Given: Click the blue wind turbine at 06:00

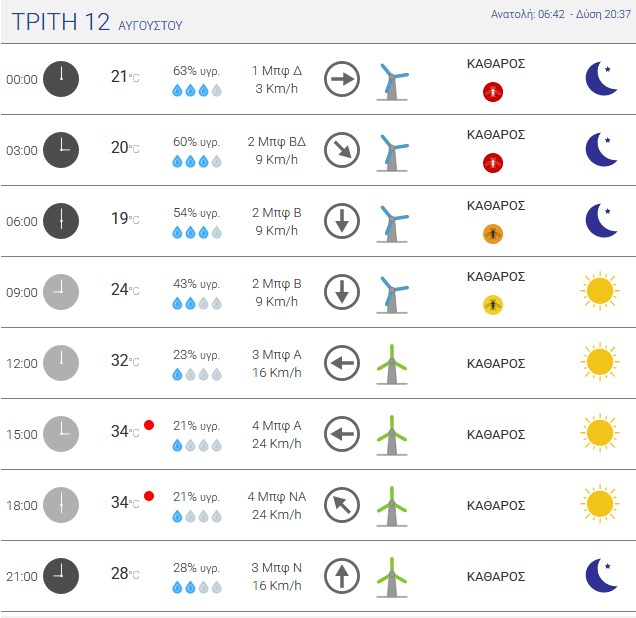Looking at the screenshot, I should tap(392, 224).
